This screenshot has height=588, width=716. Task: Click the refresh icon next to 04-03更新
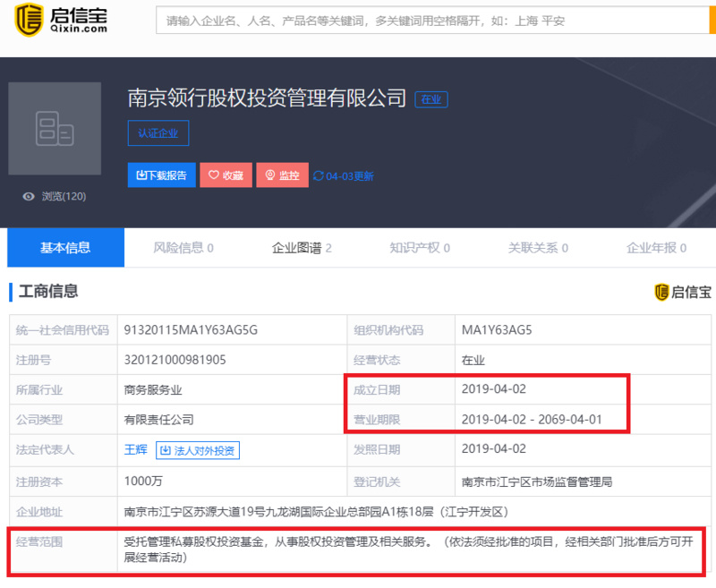click(318, 176)
